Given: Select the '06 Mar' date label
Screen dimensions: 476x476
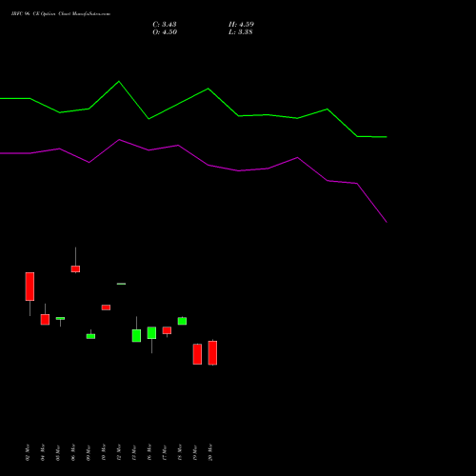Looking at the screenshot, I should pos(73,452).
